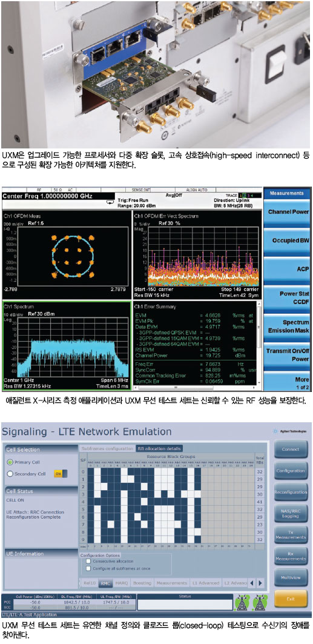Image resolution: width=313 pixels, height=644 pixels.
Task: Open Rx Measurements
Action: [291, 556]
